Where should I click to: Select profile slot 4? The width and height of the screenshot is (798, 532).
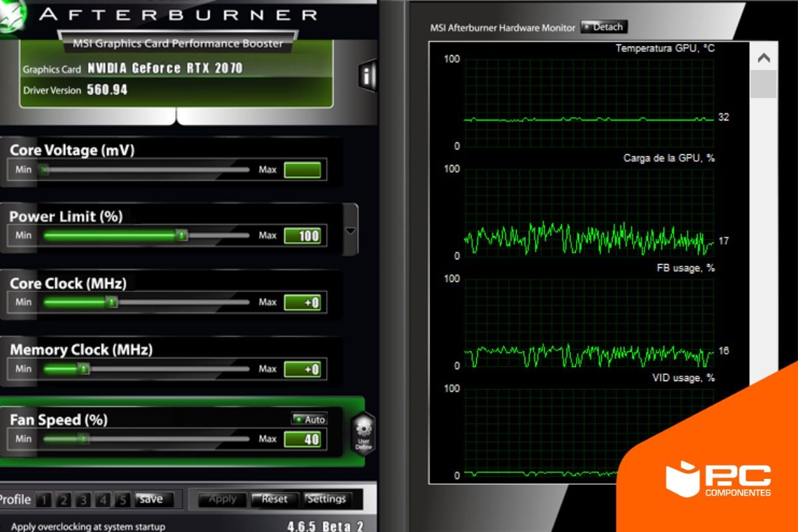point(103,500)
